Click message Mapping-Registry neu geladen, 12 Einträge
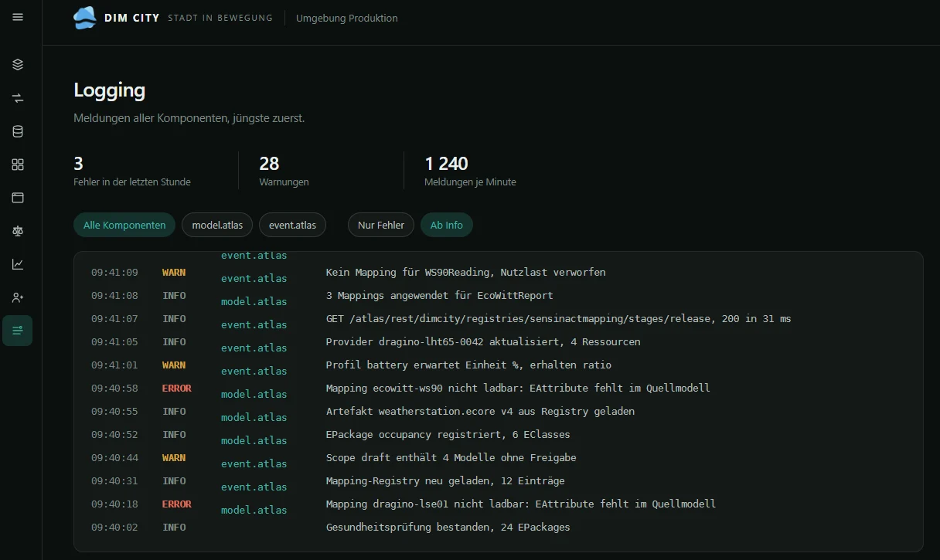940x560 pixels. pos(445,480)
